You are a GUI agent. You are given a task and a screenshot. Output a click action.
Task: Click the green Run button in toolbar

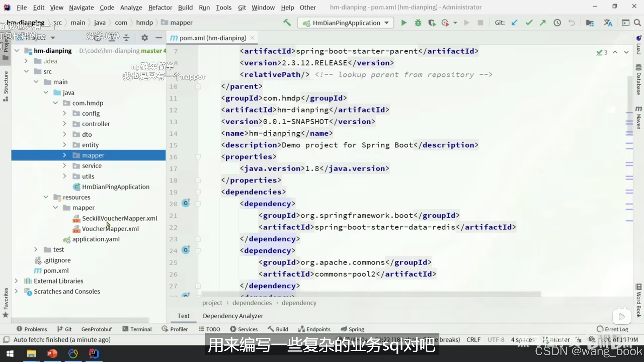tap(404, 23)
